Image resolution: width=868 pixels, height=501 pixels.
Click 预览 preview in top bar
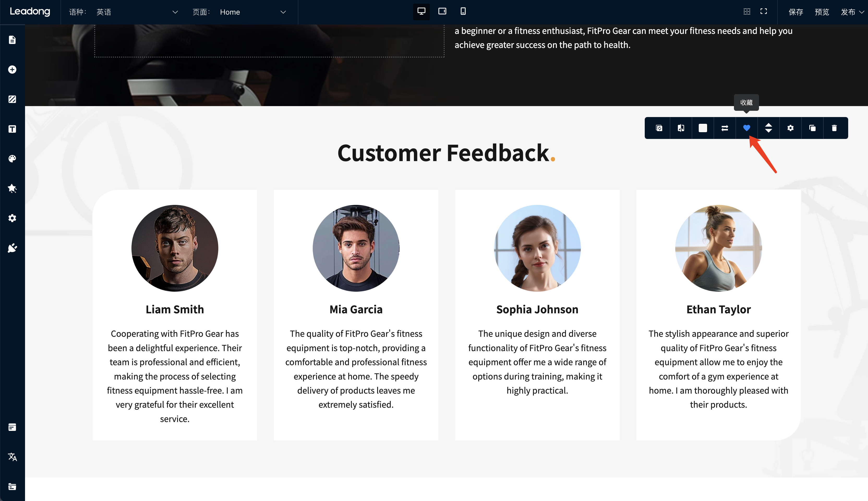822,12
